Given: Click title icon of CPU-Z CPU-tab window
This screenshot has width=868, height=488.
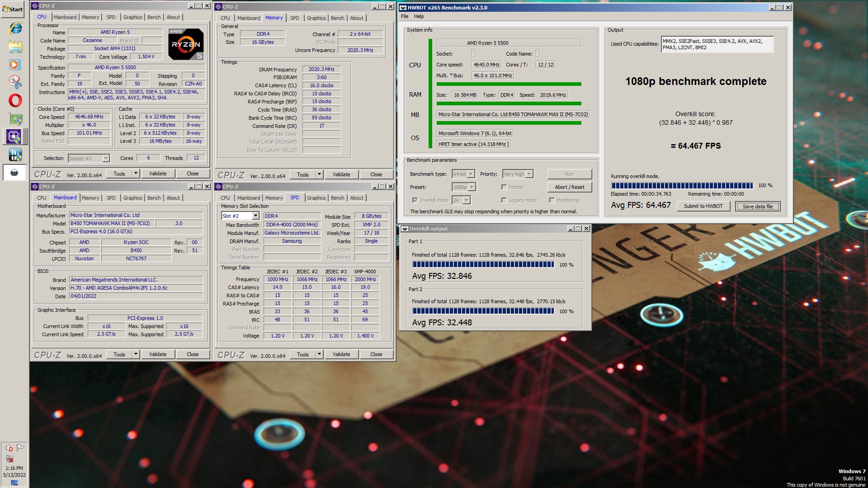Looking at the screenshot, I should pyautogui.click(x=35, y=6).
